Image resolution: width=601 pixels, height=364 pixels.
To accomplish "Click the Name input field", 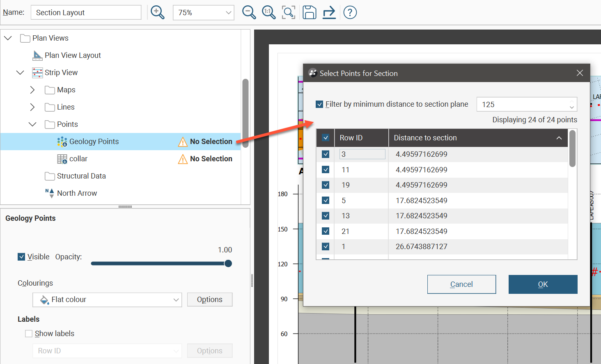I will 86,13.
